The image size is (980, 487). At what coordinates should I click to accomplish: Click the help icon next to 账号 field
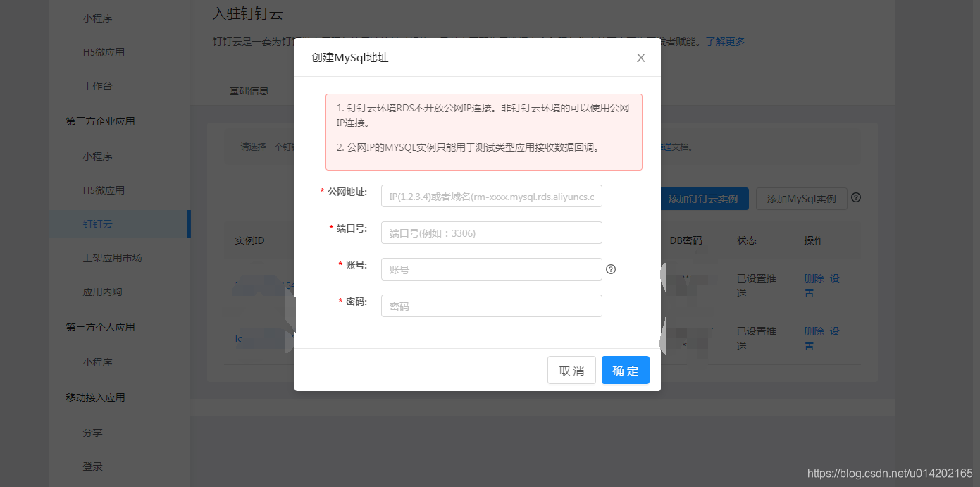[611, 269]
